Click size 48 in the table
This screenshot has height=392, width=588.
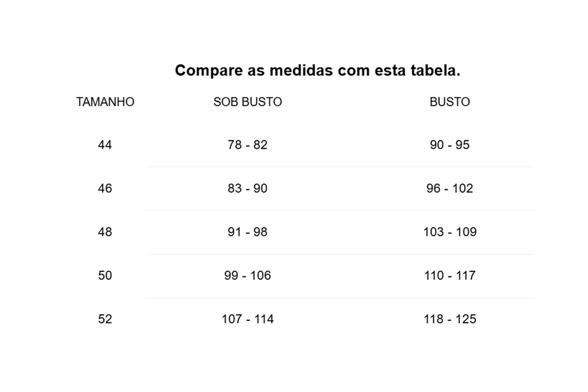(105, 232)
